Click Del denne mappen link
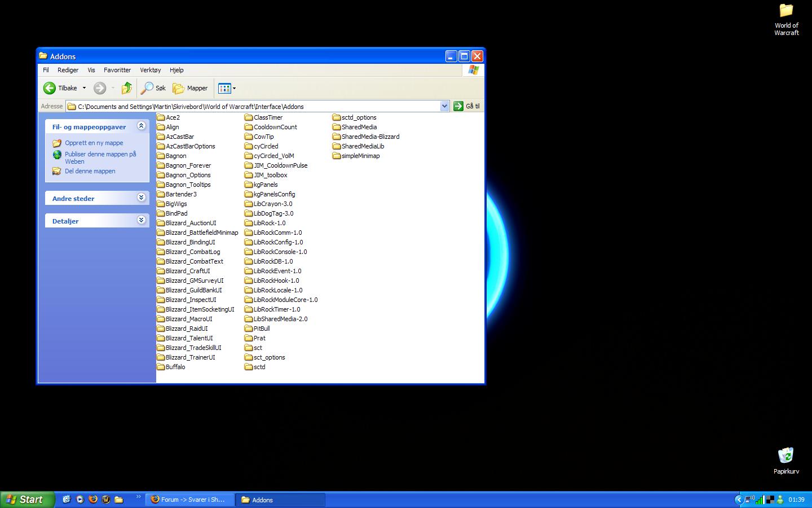812x508 pixels. [90, 171]
